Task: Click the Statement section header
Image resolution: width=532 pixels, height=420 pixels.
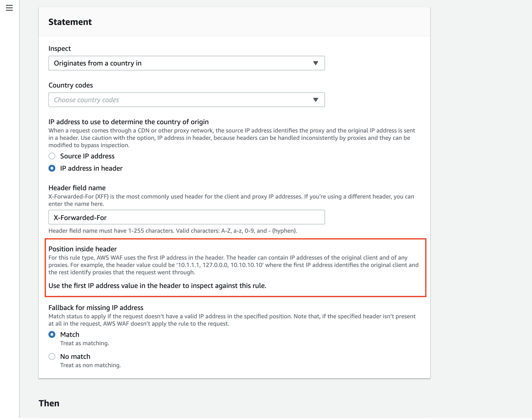Action: (x=70, y=22)
